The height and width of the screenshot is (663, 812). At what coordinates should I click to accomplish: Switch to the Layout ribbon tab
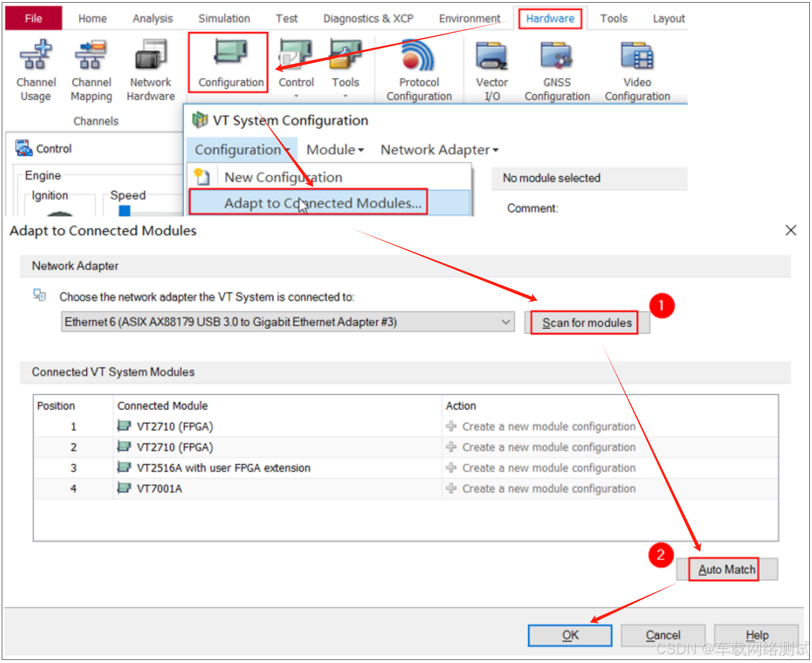(x=669, y=18)
